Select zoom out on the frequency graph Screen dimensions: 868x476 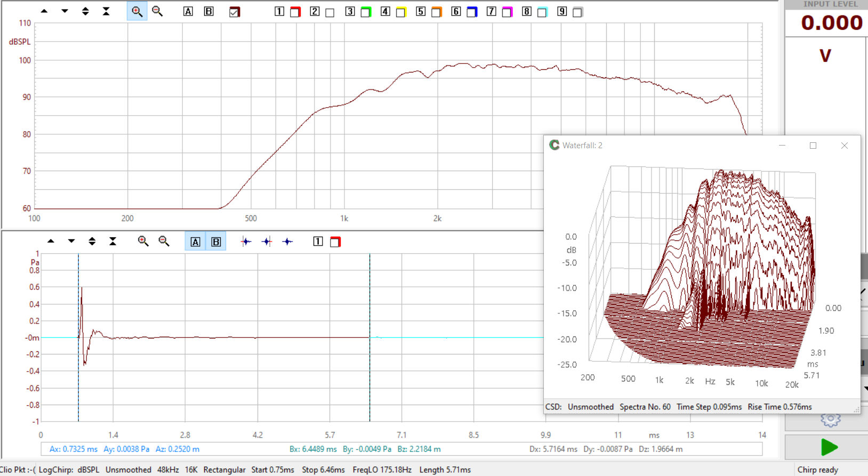click(x=157, y=11)
